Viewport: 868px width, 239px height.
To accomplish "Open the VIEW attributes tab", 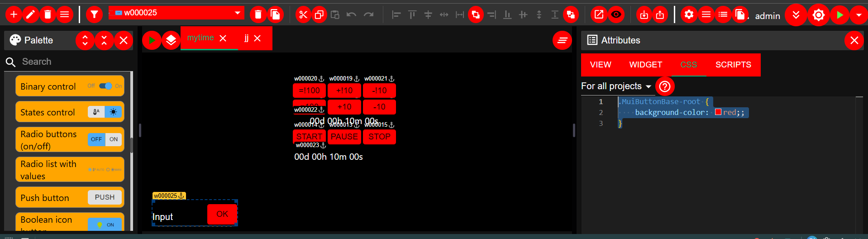I will coord(601,65).
